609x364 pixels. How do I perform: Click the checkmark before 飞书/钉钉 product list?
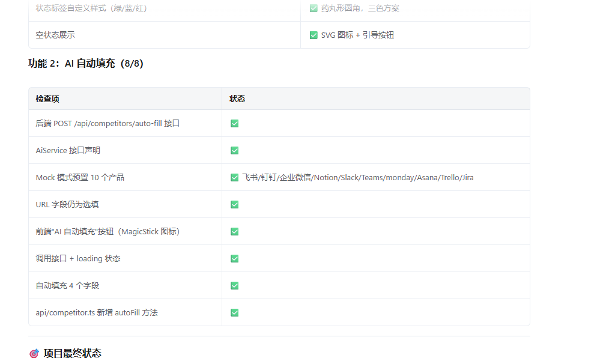tap(234, 177)
